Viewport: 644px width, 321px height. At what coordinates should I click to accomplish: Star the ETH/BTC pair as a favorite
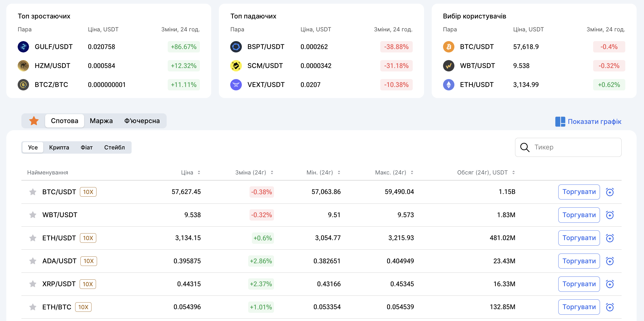click(33, 307)
